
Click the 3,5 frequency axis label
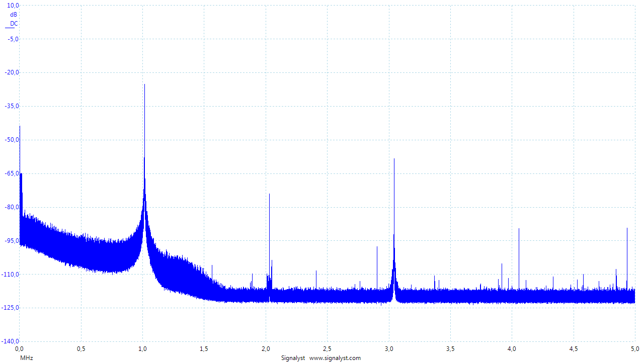tap(451, 348)
